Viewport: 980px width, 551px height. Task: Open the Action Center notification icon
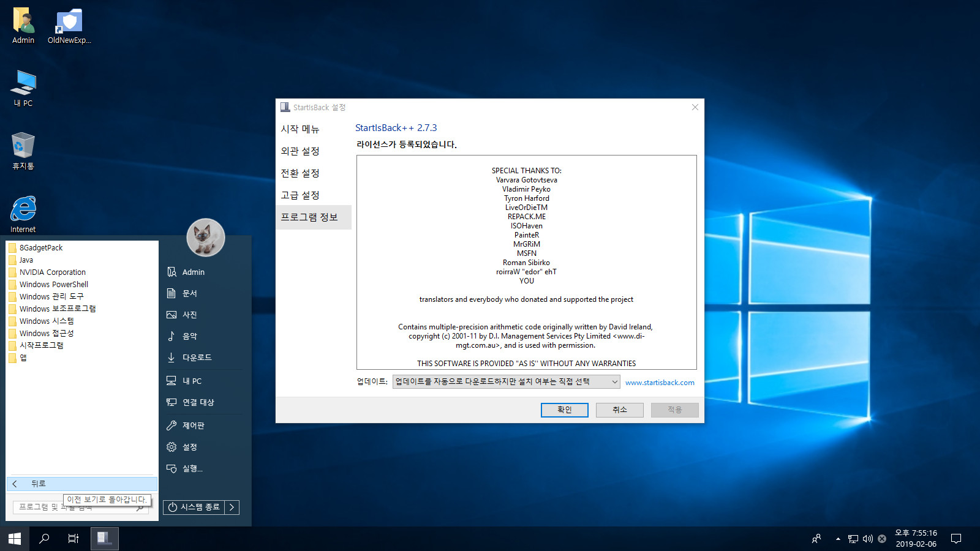(956, 539)
